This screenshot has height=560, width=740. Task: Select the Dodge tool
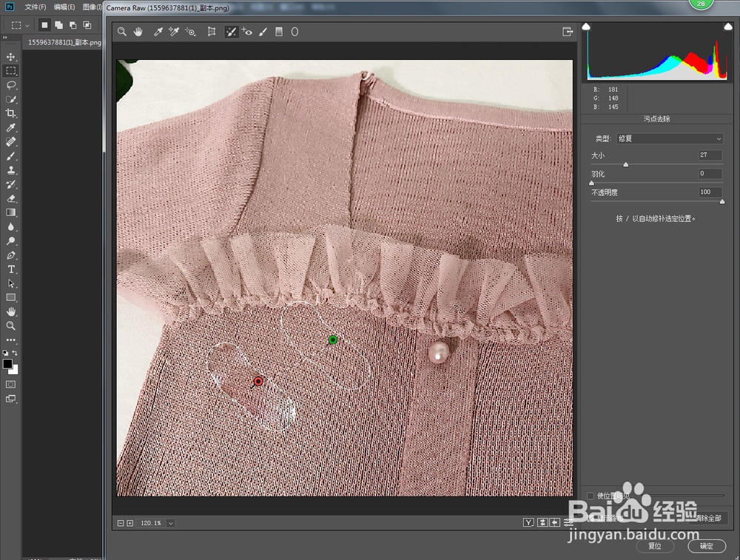(11, 240)
